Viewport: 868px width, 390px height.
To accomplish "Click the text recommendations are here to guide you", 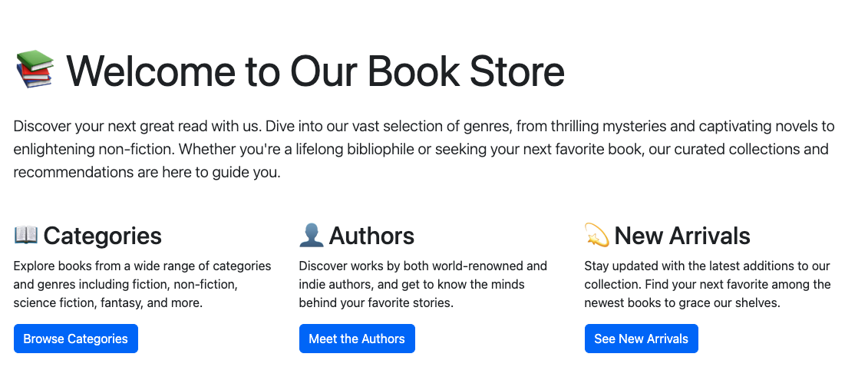I will (x=147, y=172).
